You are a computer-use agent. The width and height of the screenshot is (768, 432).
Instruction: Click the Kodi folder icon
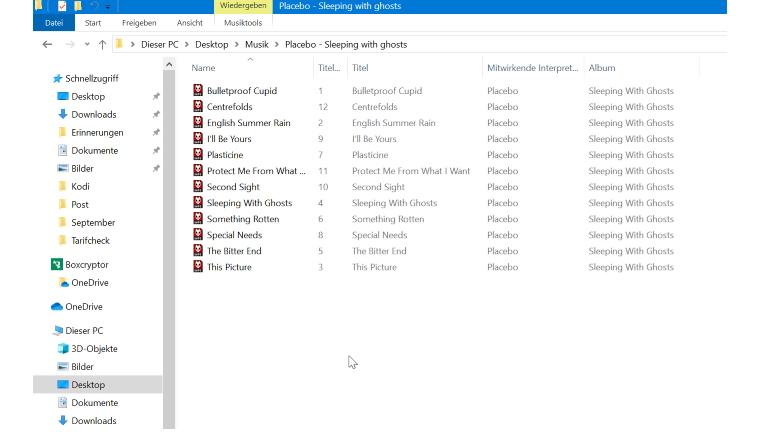63,187
